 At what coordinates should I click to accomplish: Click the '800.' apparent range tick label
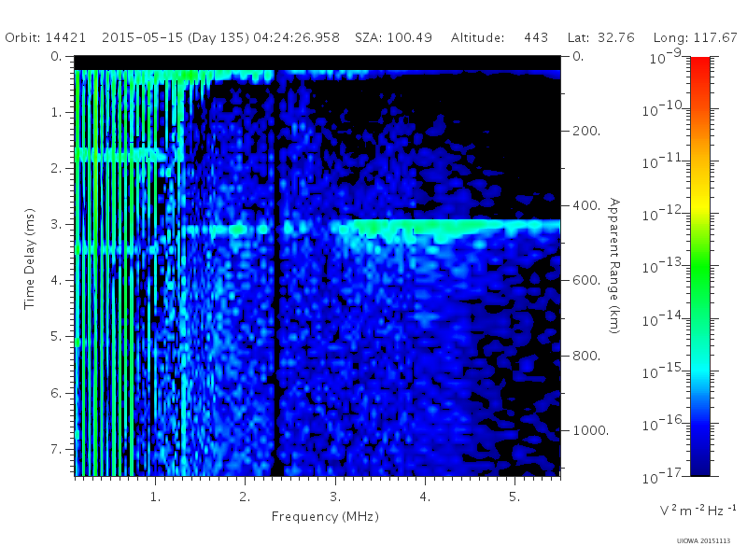[586, 356]
